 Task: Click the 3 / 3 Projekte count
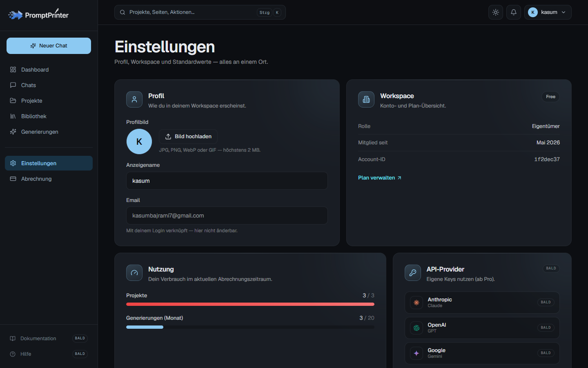pos(368,296)
